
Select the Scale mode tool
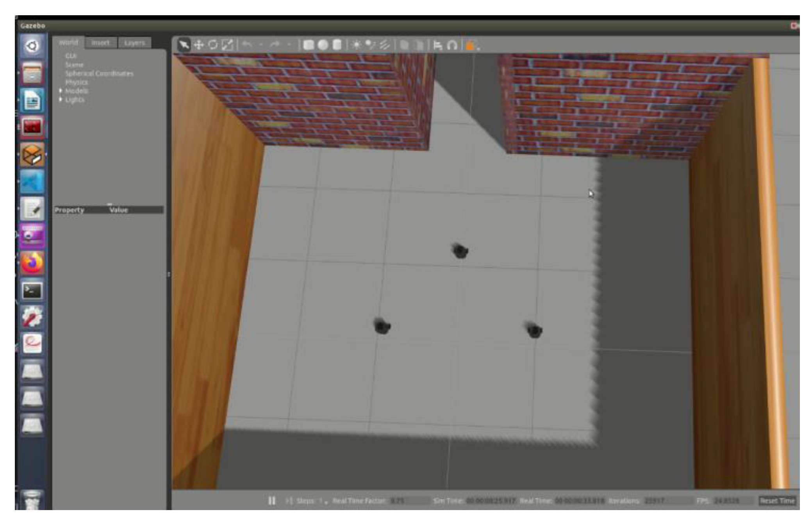(x=227, y=45)
